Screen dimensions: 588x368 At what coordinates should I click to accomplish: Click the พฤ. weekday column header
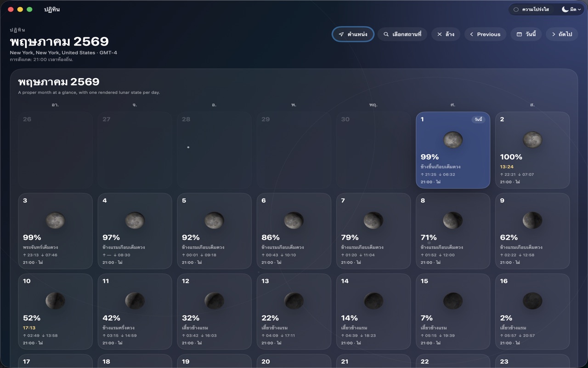coord(373,105)
